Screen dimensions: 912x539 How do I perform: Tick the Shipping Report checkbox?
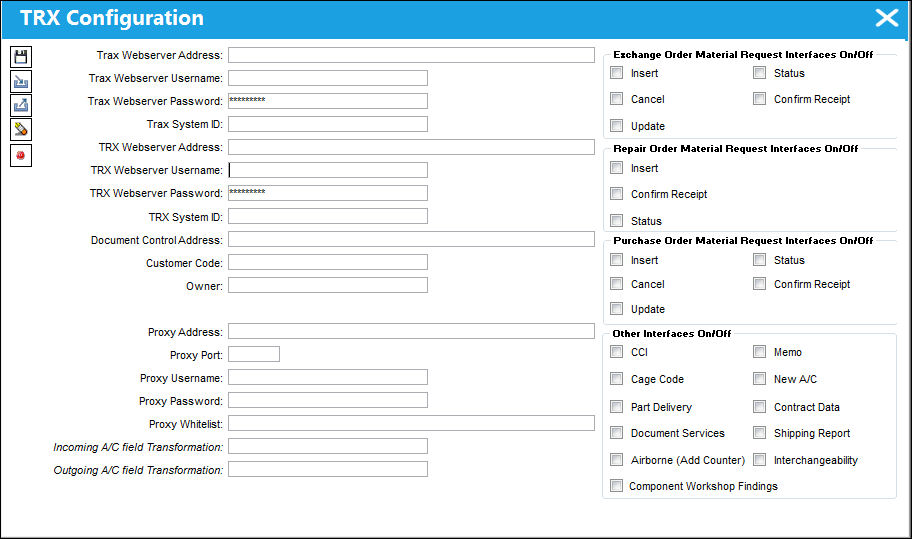click(x=760, y=433)
